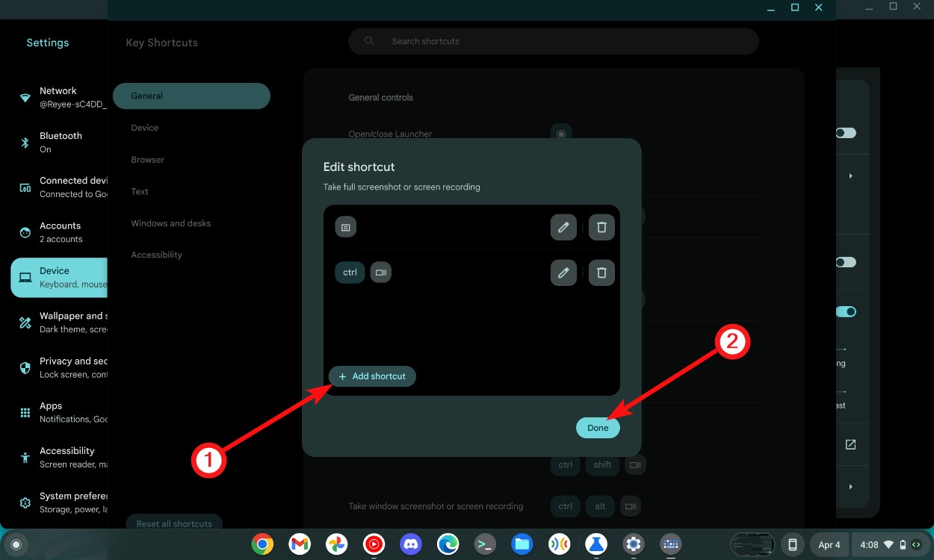The height and width of the screenshot is (560, 934).
Task: Launch the Terminal from the shelf
Action: [x=485, y=544]
